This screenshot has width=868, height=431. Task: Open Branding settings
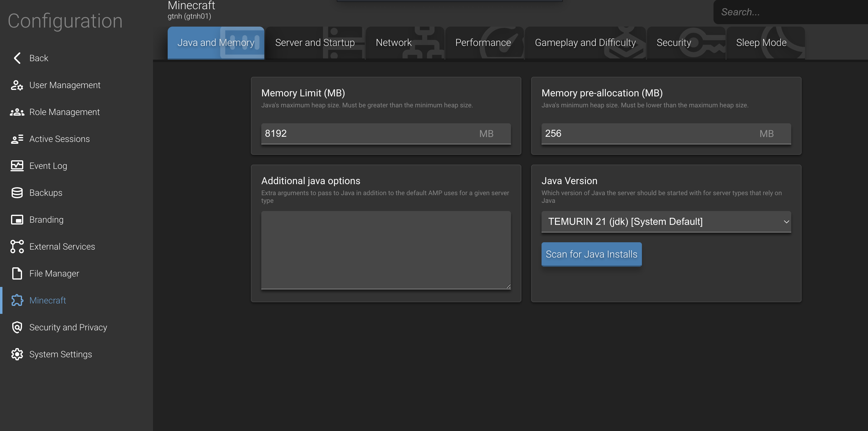pyautogui.click(x=76, y=220)
